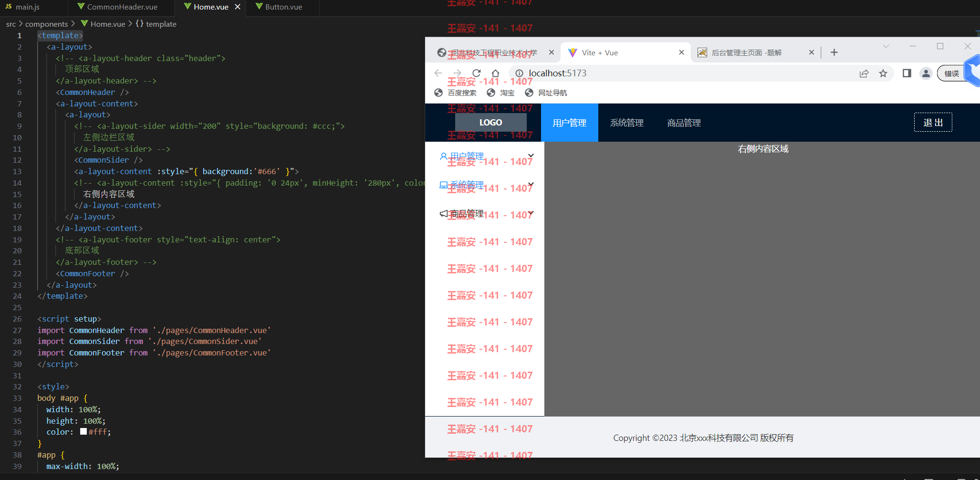This screenshot has height=480, width=980.
Task: Click the components breadcrumb segment
Action: (46, 24)
